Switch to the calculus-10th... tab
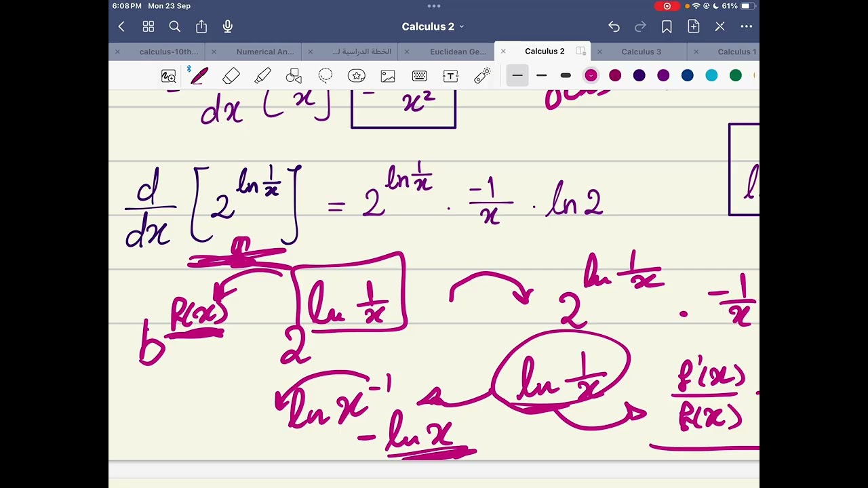This screenshot has height=488, width=868. point(169,52)
